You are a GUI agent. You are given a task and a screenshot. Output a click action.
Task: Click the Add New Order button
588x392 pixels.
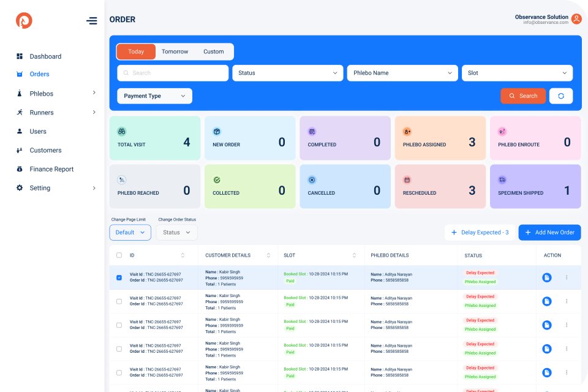coord(549,232)
